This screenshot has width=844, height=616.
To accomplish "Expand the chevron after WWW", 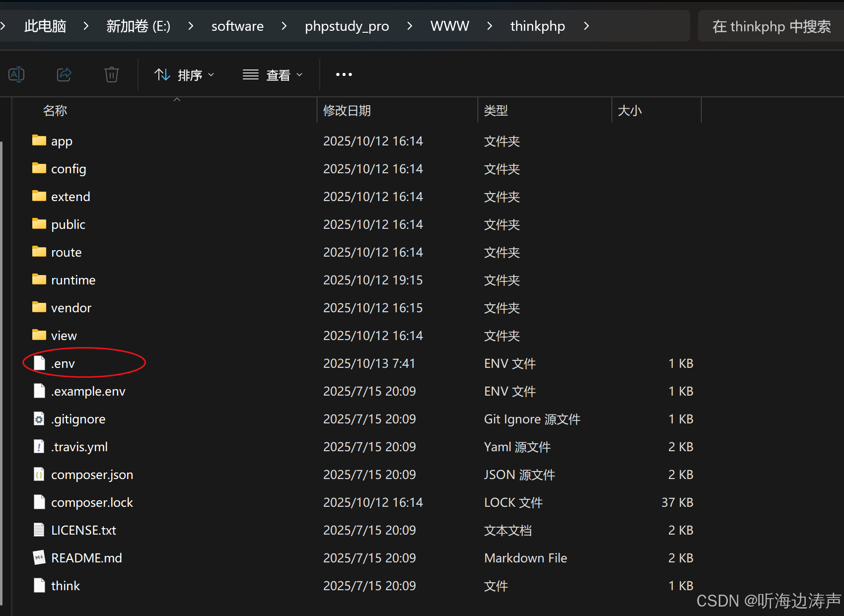I will click(x=490, y=26).
